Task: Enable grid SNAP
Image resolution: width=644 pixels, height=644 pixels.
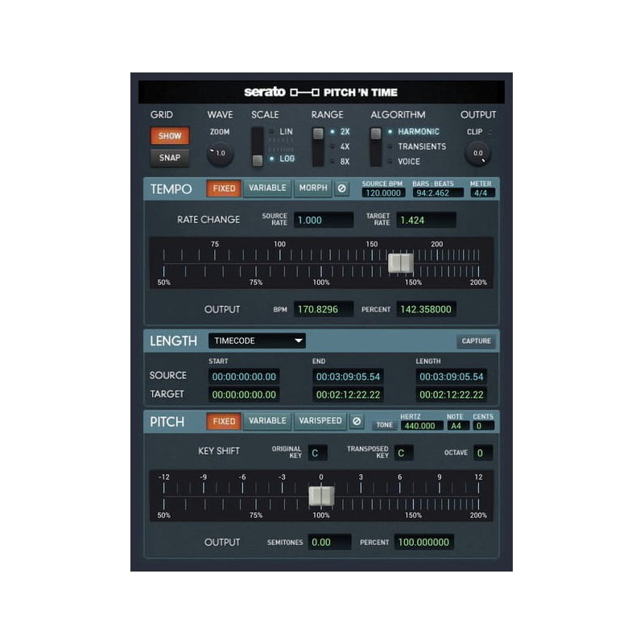Action: (170, 158)
